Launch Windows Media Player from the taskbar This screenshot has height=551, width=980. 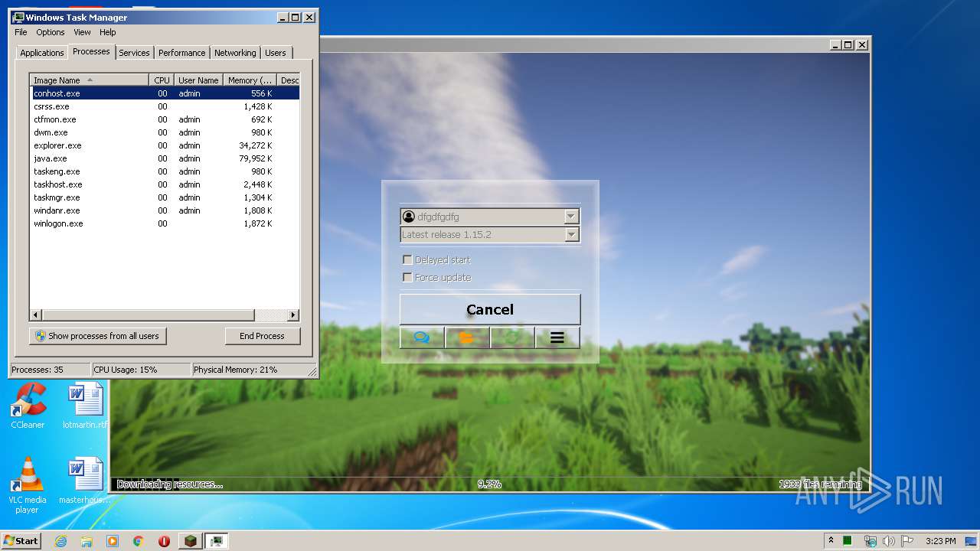pos(113,541)
